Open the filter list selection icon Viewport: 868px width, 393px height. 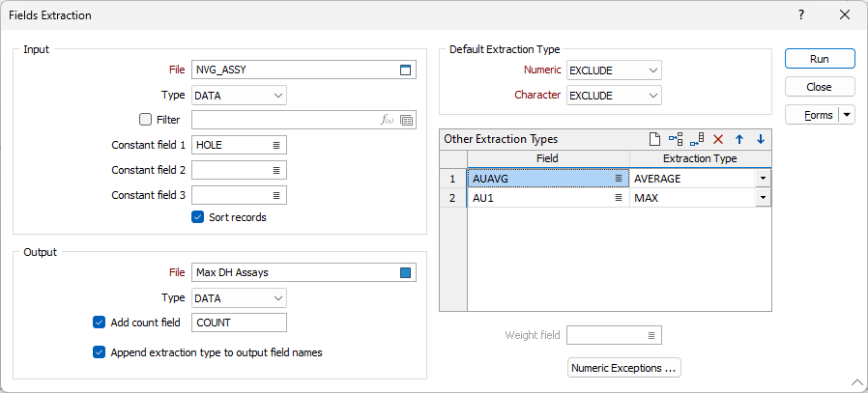(x=406, y=120)
